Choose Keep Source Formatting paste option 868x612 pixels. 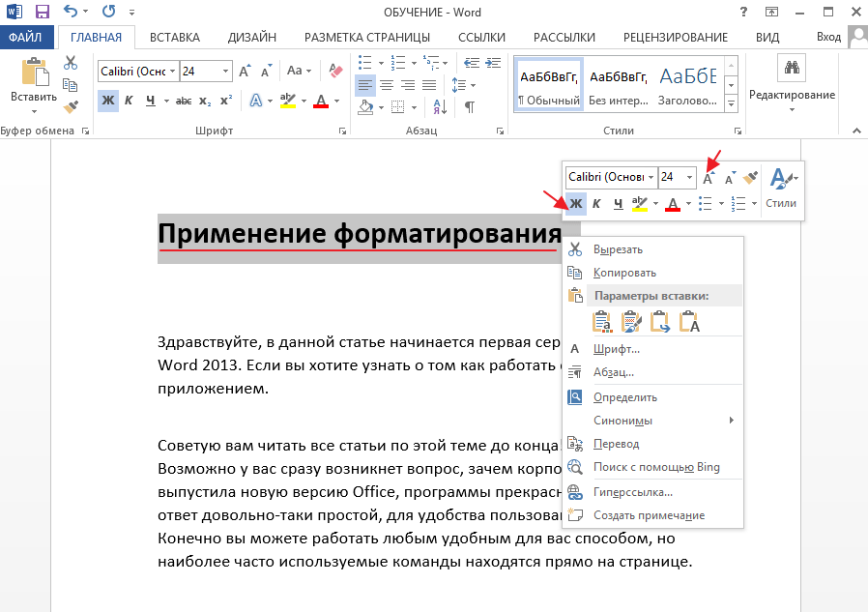coord(602,321)
